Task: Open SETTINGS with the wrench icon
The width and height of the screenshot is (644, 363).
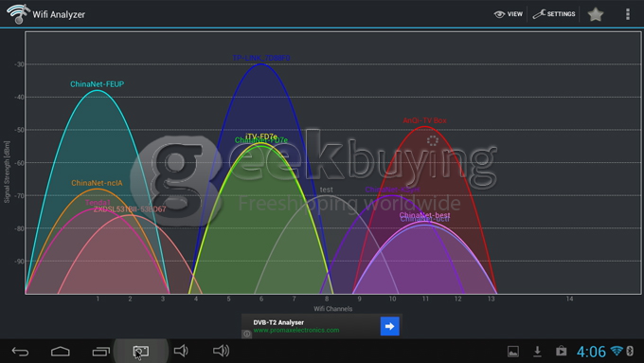Action: (x=554, y=14)
